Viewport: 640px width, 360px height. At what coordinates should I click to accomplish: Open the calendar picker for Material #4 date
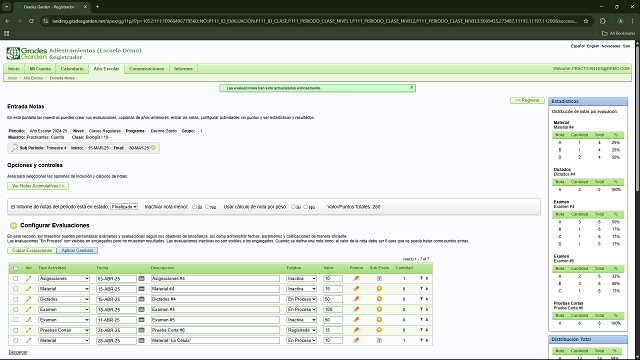point(142,289)
